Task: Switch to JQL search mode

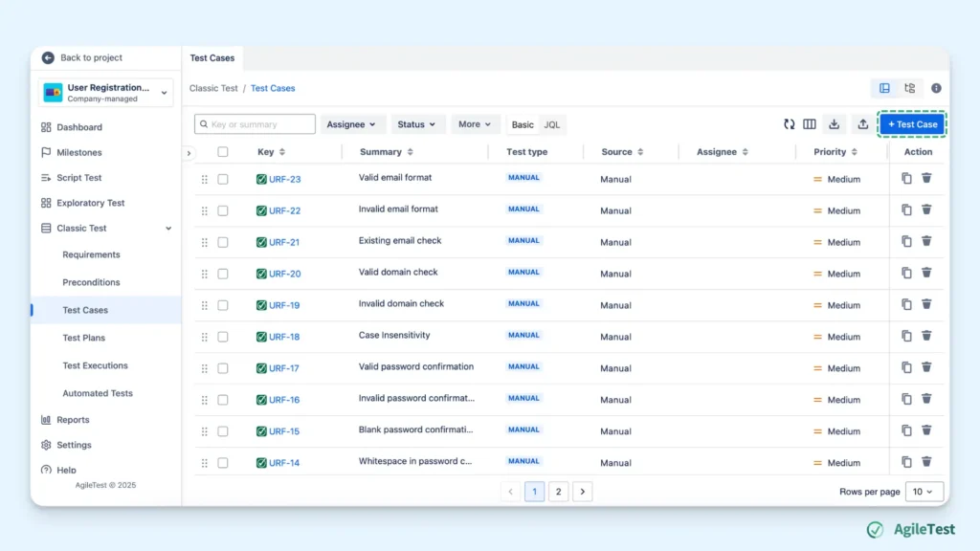Action: coord(552,125)
